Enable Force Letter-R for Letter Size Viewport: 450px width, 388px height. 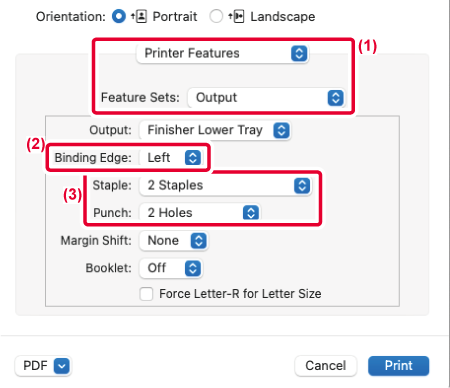pyautogui.click(x=146, y=294)
